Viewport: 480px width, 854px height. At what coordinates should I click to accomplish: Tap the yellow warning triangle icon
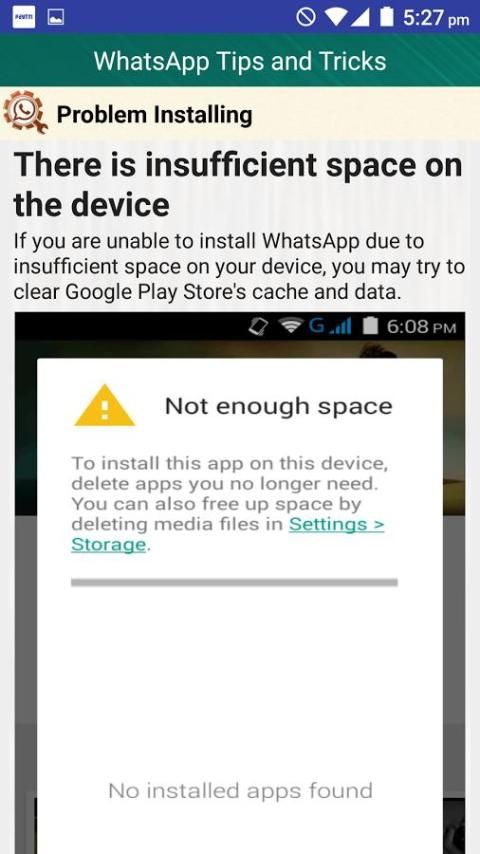104,405
